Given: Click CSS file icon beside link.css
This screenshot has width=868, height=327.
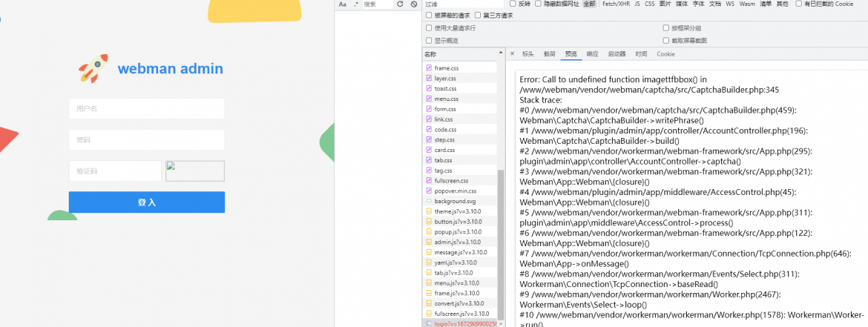Looking at the screenshot, I should tap(429, 119).
